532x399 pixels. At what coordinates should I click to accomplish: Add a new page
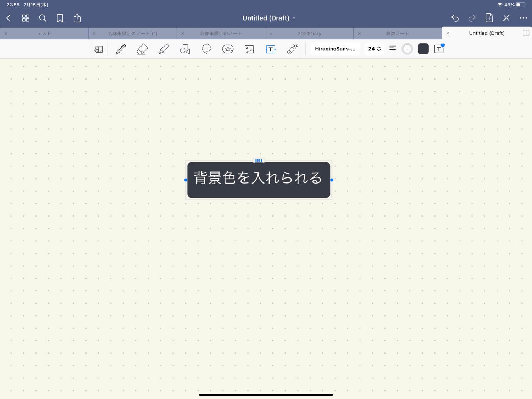point(489,18)
